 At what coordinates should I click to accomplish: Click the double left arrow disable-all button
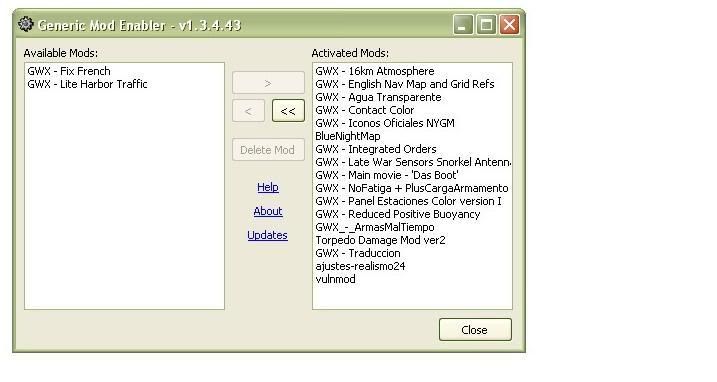(x=288, y=111)
